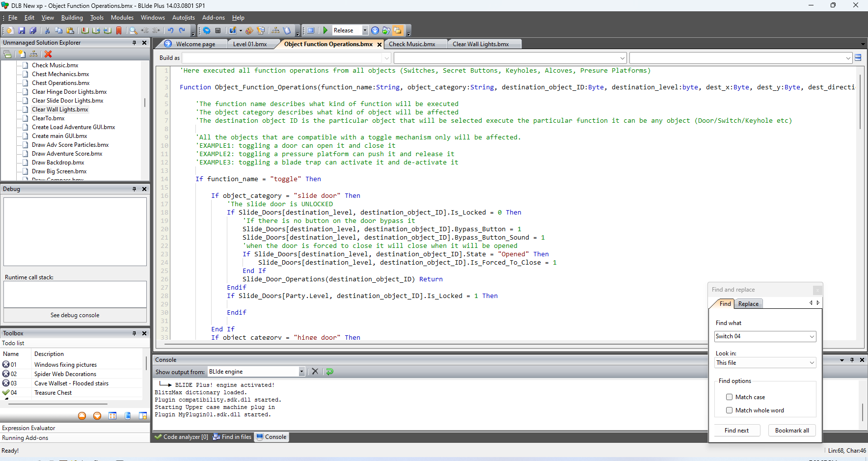
Task: Click the Find next button
Action: 736,431
